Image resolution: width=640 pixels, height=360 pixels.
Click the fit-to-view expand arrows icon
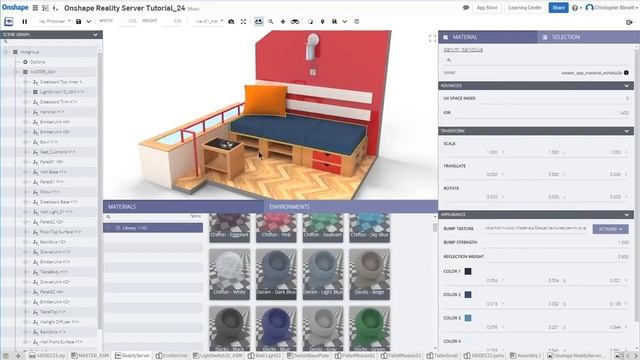pos(243,22)
